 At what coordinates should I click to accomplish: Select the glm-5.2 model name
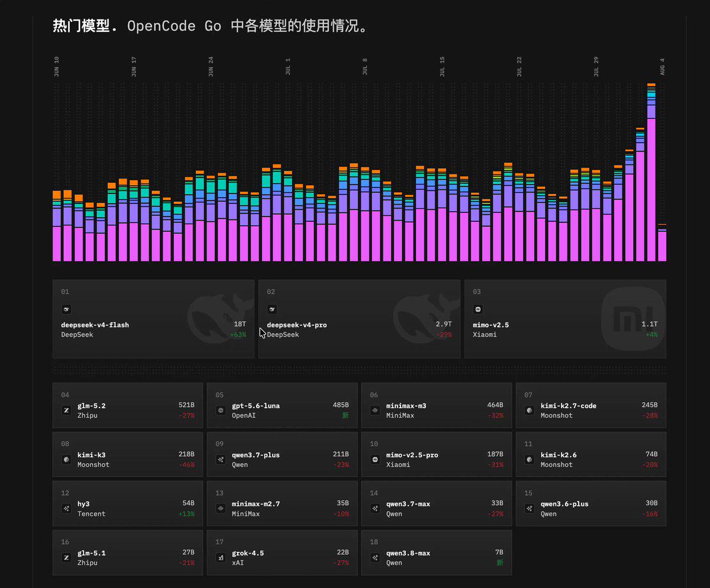click(91, 406)
